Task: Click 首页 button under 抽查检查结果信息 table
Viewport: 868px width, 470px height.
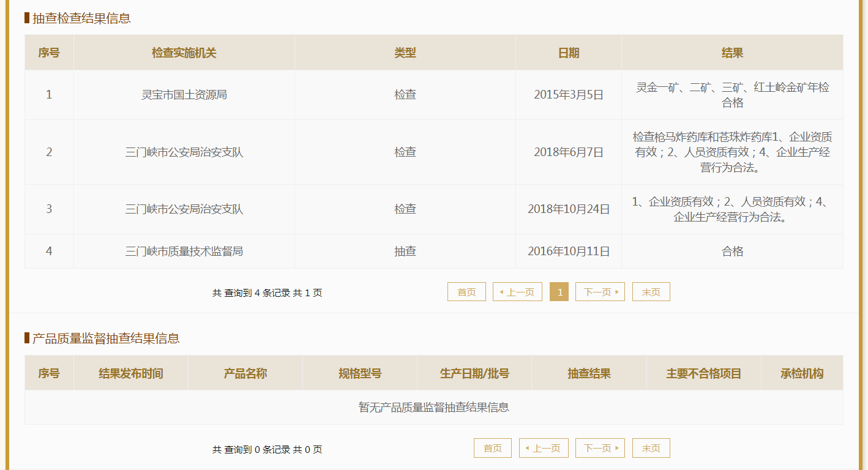Action: pos(466,292)
